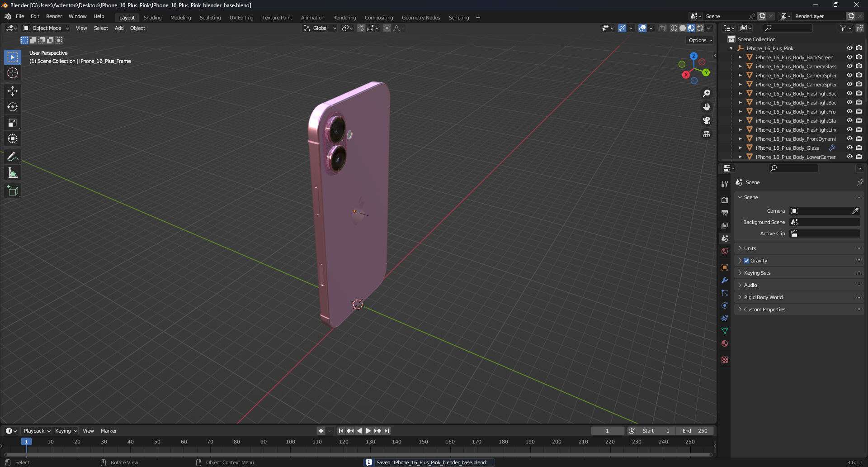
Task: Open the Render properties tab
Action: click(x=725, y=200)
